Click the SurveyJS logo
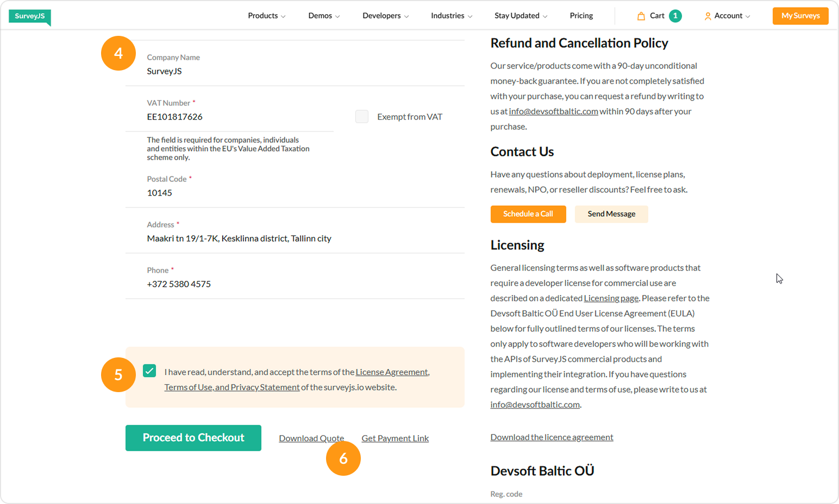This screenshot has width=839, height=504. point(29,16)
